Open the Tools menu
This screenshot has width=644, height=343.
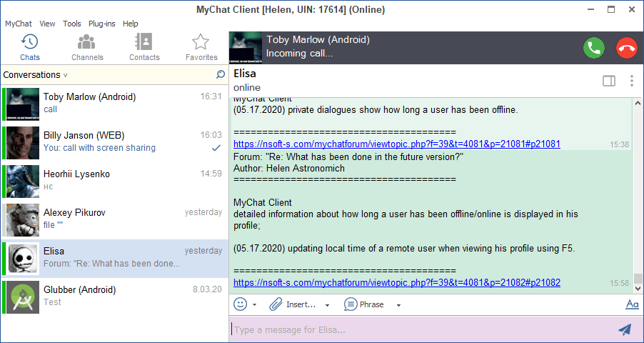click(x=72, y=24)
